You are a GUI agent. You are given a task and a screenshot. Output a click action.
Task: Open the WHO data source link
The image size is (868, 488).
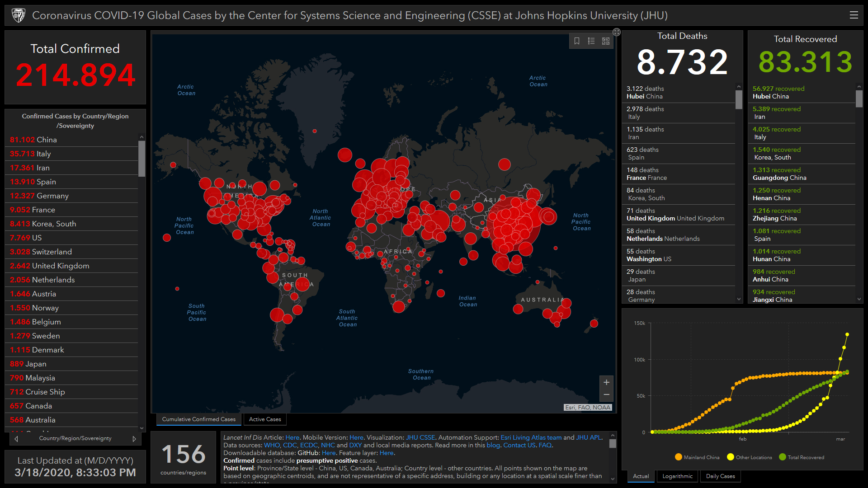click(x=272, y=445)
